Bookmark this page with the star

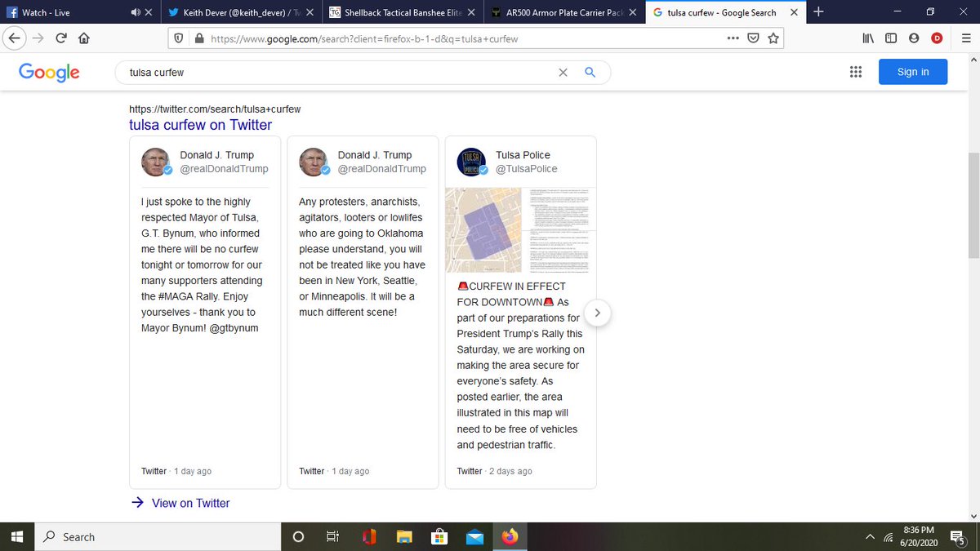pos(773,38)
